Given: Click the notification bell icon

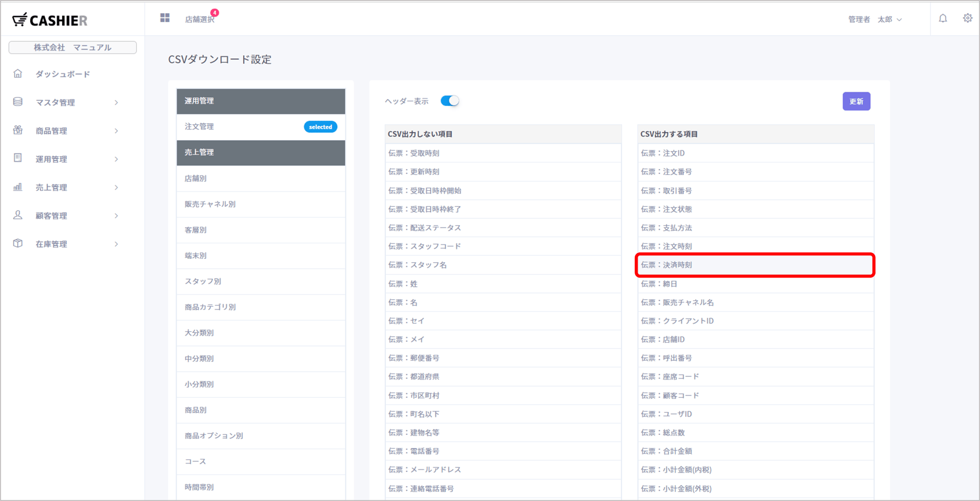Looking at the screenshot, I should [943, 19].
